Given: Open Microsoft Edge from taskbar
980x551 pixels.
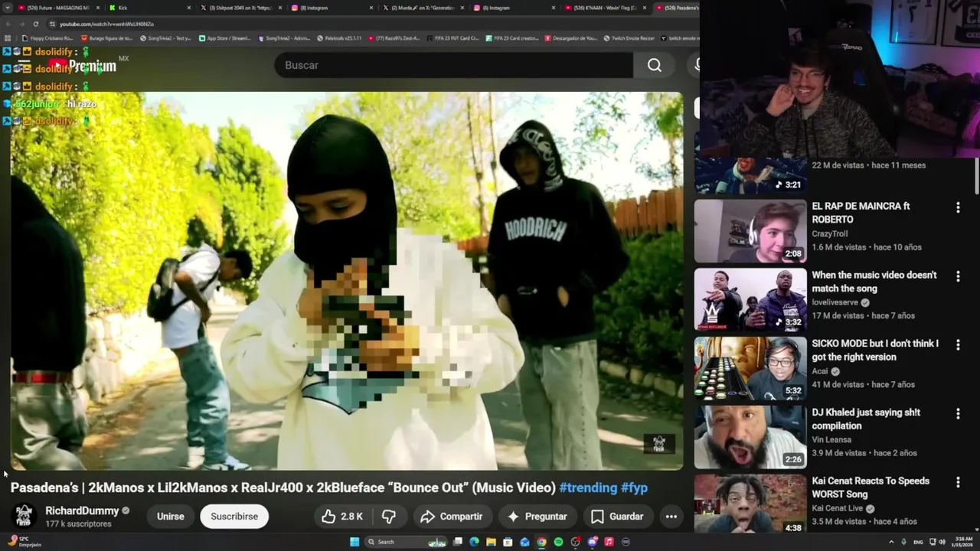Looking at the screenshot, I should [x=474, y=542].
